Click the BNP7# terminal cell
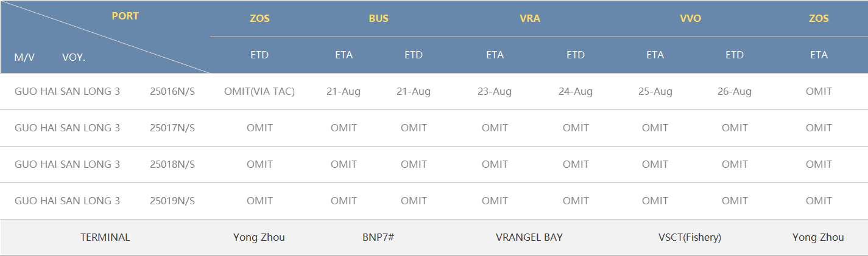The width and height of the screenshot is (868, 256). tap(378, 238)
